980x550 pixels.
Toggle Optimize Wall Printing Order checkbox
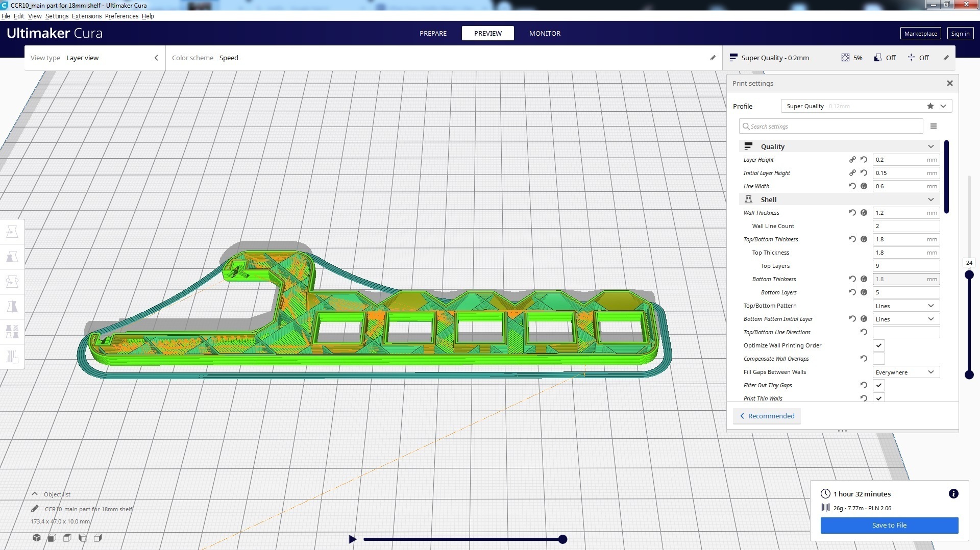pos(879,345)
